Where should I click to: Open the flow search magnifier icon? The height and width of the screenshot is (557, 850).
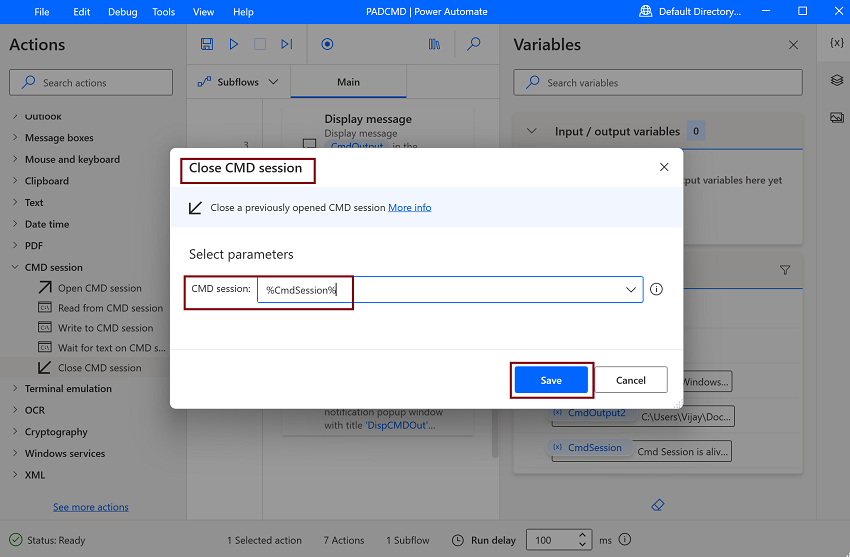(x=474, y=44)
